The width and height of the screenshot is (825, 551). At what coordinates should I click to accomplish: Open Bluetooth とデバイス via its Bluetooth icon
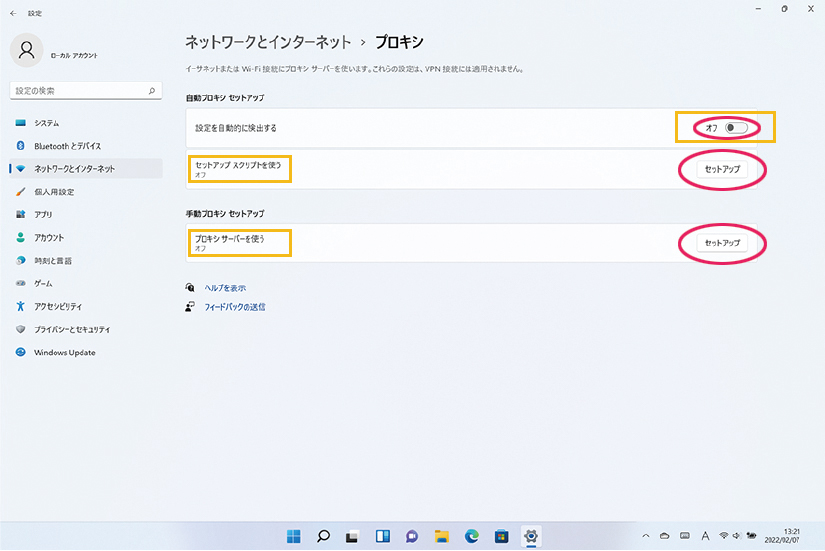point(21,146)
